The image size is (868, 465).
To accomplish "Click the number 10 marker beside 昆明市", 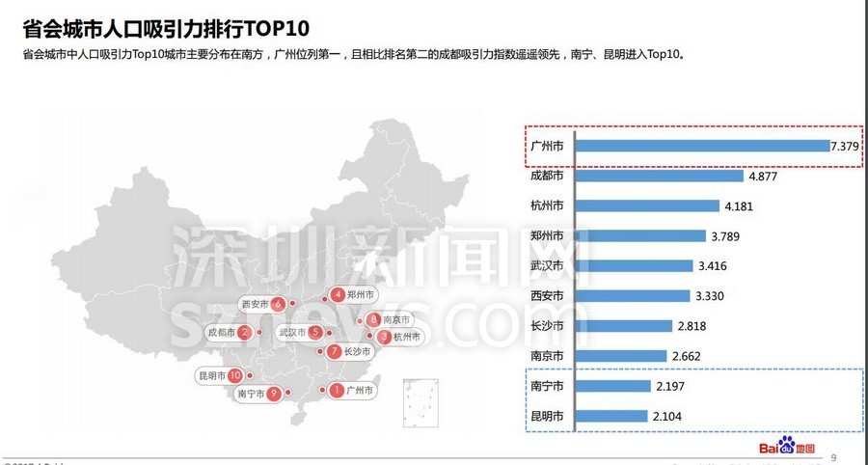I will 234,375.
